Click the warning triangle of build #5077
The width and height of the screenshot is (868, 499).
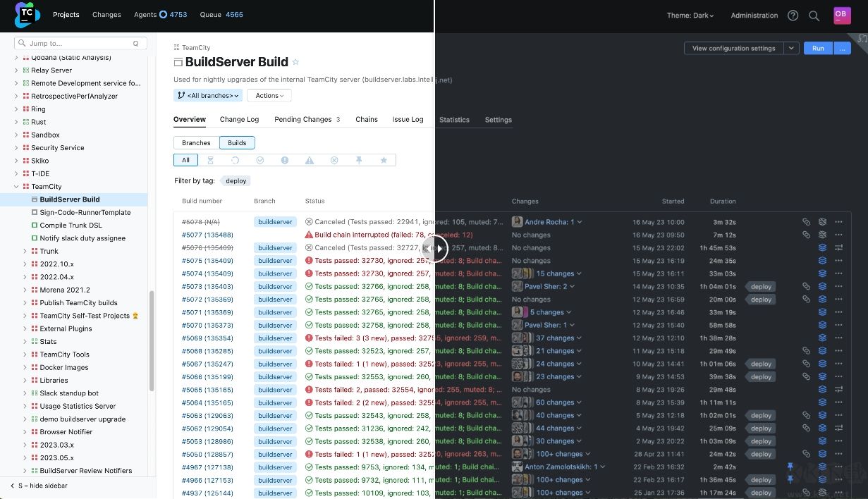tap(309, 235)
